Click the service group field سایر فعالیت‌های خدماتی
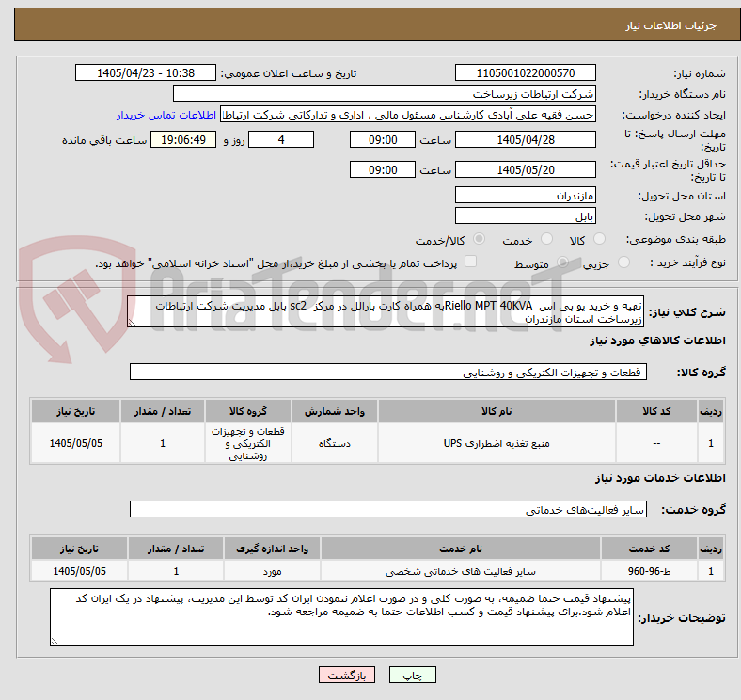741x700 pixels. (x=388, y=509)
